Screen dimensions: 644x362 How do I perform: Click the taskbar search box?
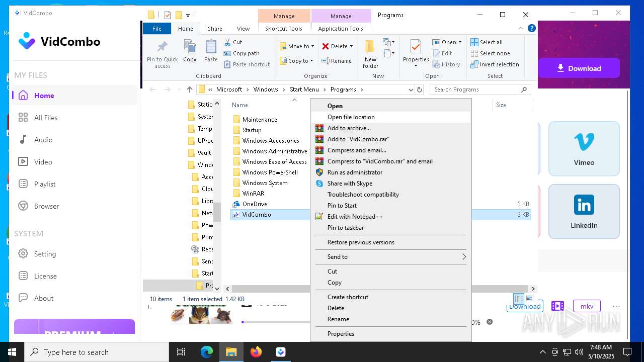coord(97,352)
